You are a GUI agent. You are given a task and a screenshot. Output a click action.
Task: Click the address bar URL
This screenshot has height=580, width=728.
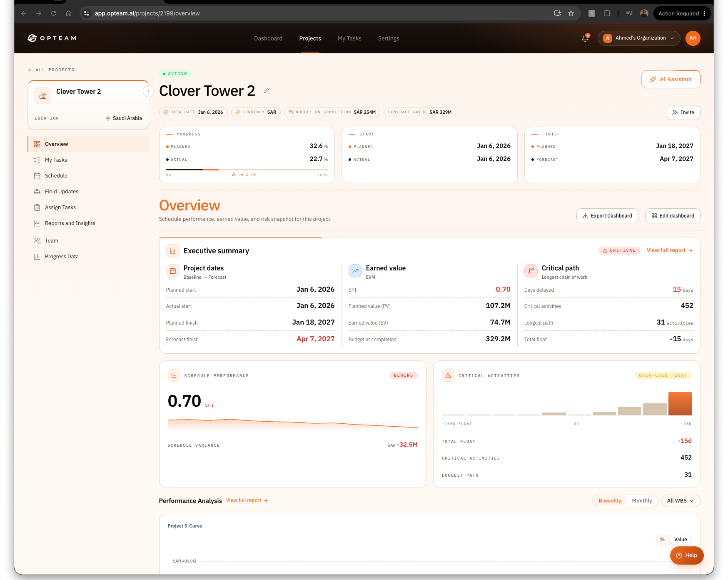(x=147, y=13)
